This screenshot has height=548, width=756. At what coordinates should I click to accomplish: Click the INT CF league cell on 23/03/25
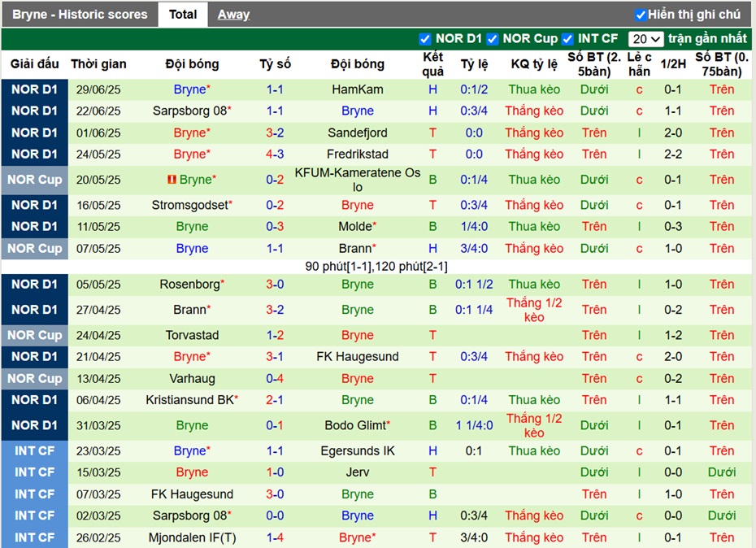(35, 451)
